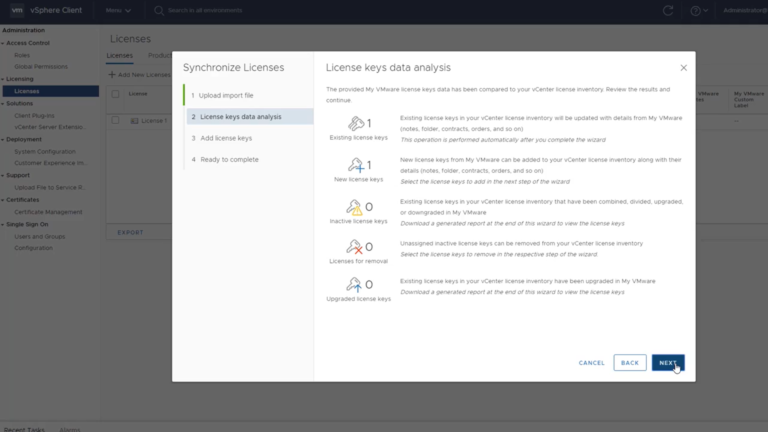The height and width of the screenshot is (432, 768).
Task: Toggle the License 1 row checkbox
Action: [115, 120]
